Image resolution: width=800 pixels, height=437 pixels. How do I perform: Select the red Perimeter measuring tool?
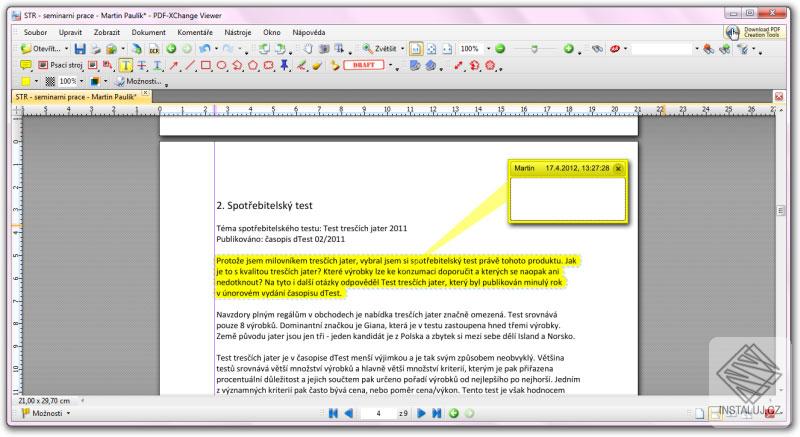tap(474, 65)
